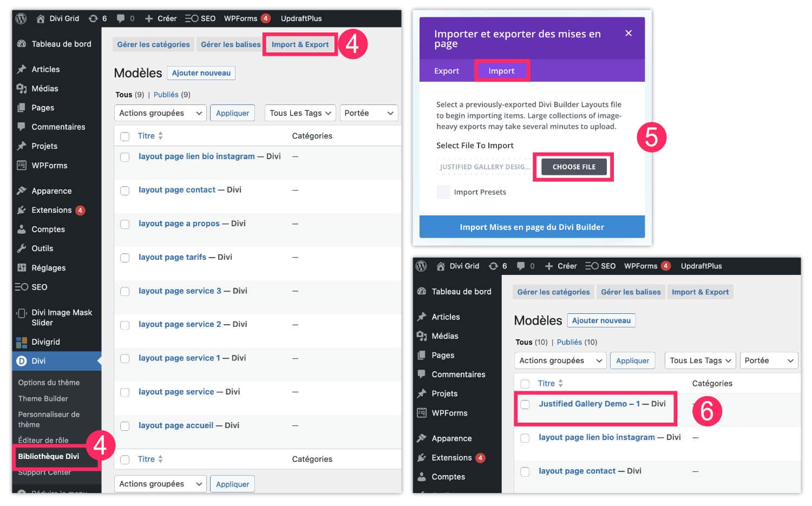Open bottom Actions groupées dropdown, left window
Screen dimensions: 812x506
[x=160, y=484]
